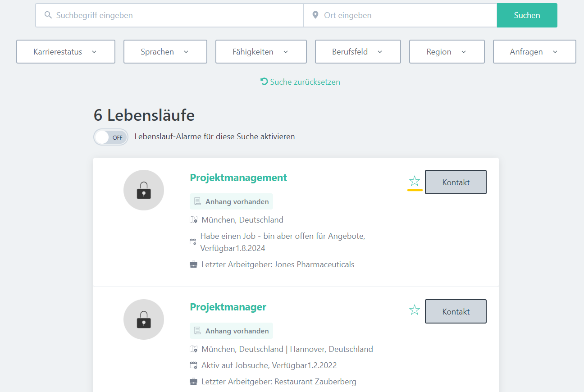The width and height of the screenshot is (584, 392).
Task: Focus the Suchbegriff eingeben search field
Action: (x=176, y=15)
